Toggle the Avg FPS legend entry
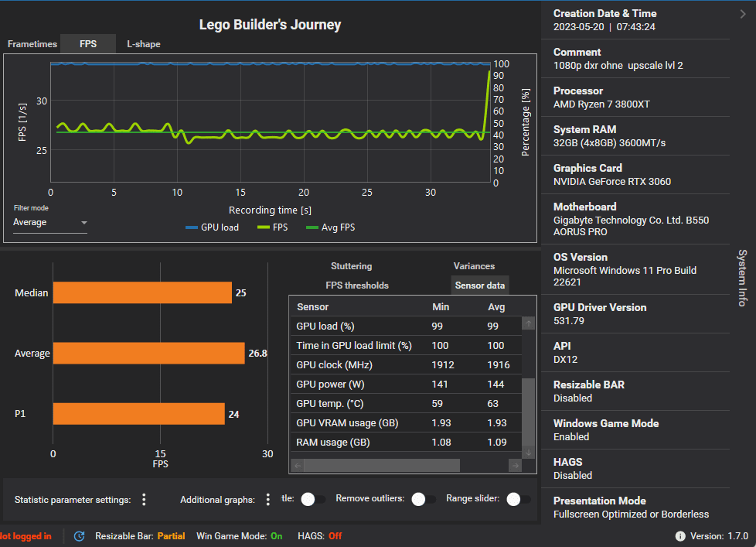Screen dimensions: 756x547 pos(331,227)
